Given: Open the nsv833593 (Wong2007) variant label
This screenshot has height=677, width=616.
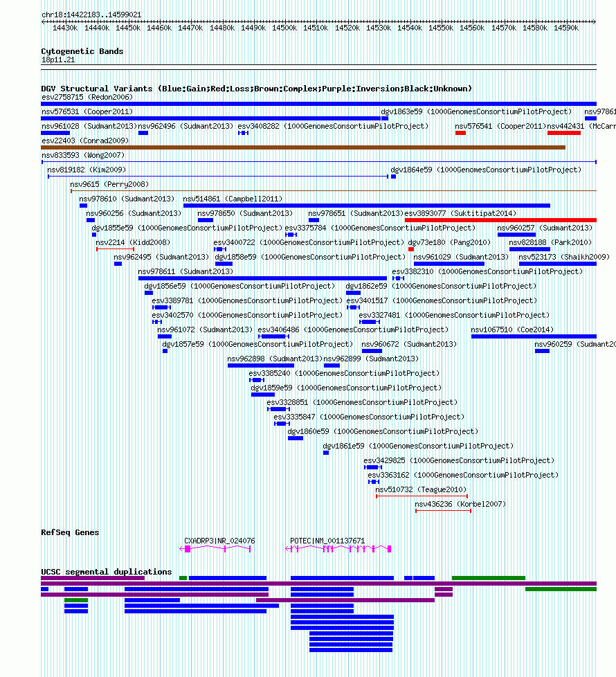Looking at the screenshot, I should pyautogui.click(x=83, y=156).
